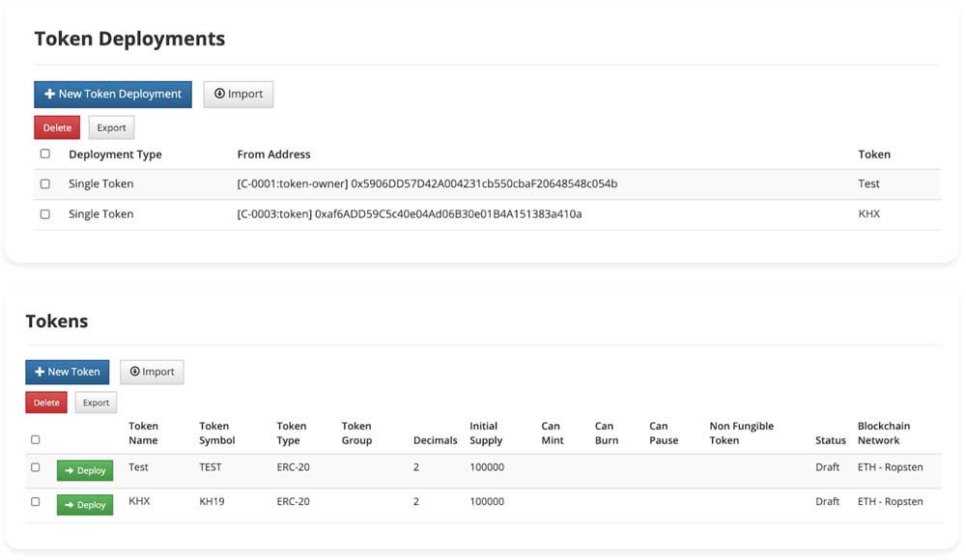Image resolution: width=966 pixels, height=560 pixels.
Task: Toggle select-all checkbox in Token Deployments
Action: point(45,154)
